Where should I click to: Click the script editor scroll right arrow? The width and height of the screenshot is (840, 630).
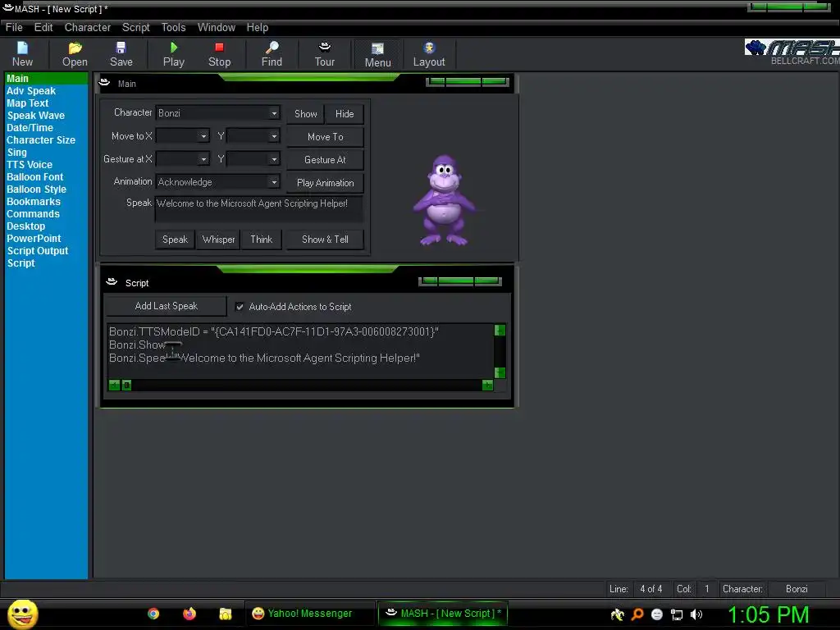coord(487,386)
